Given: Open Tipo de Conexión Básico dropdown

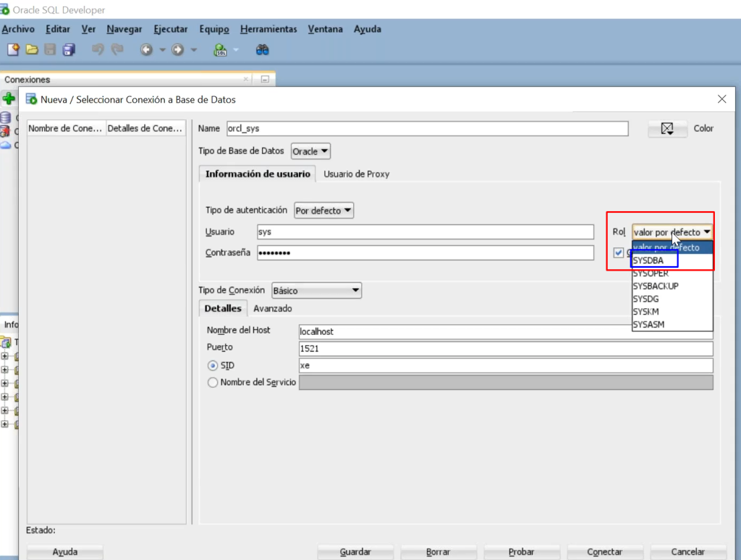Looking at the screenshot, I should (x=317, y=290).
